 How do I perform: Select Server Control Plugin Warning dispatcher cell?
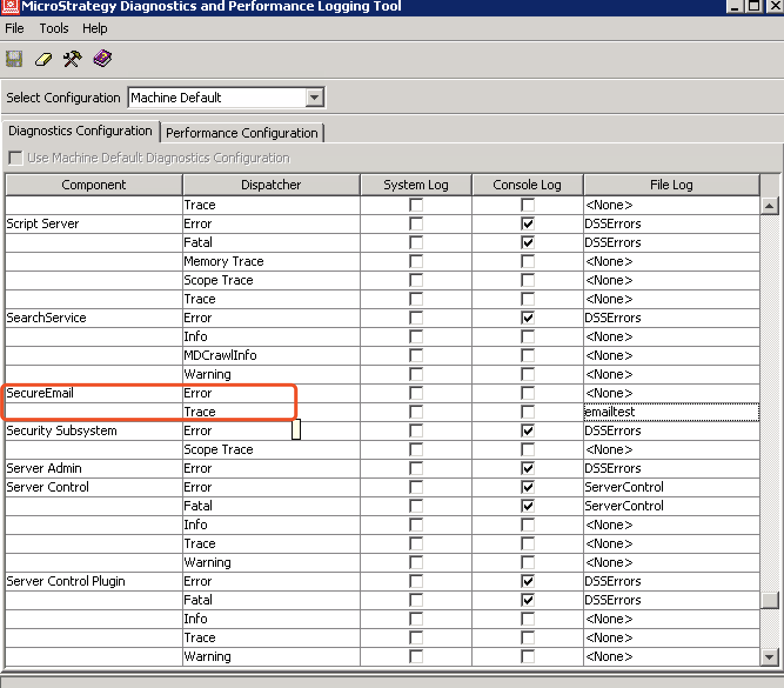tap(271, 656)
